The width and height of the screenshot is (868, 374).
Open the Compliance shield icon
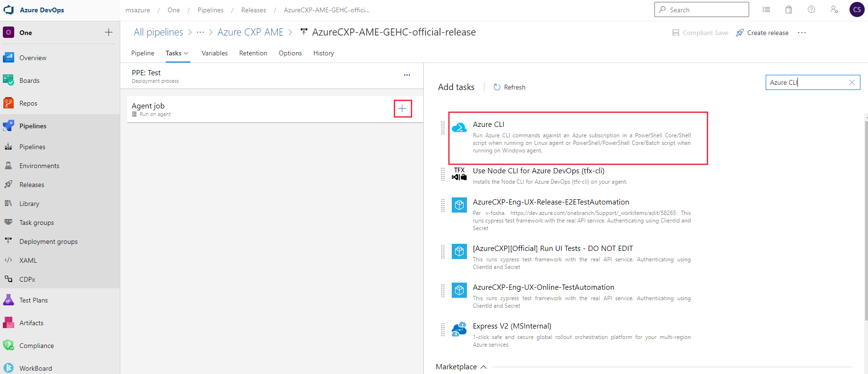9,346
